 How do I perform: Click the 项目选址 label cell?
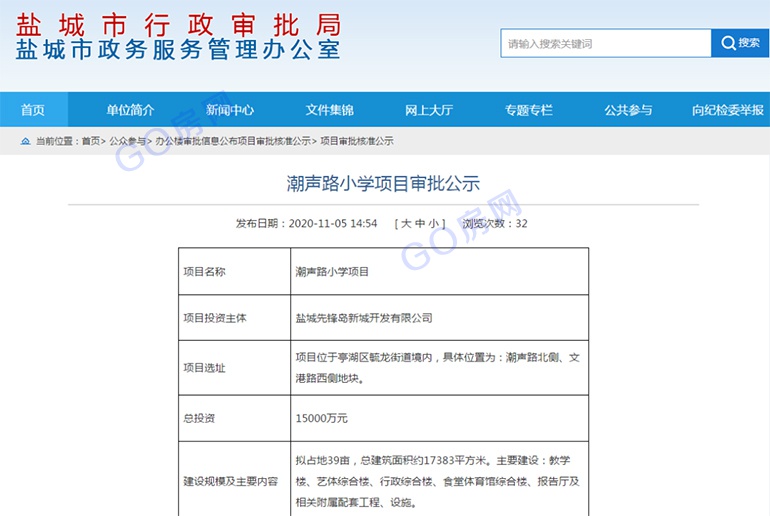coord(235,368)
